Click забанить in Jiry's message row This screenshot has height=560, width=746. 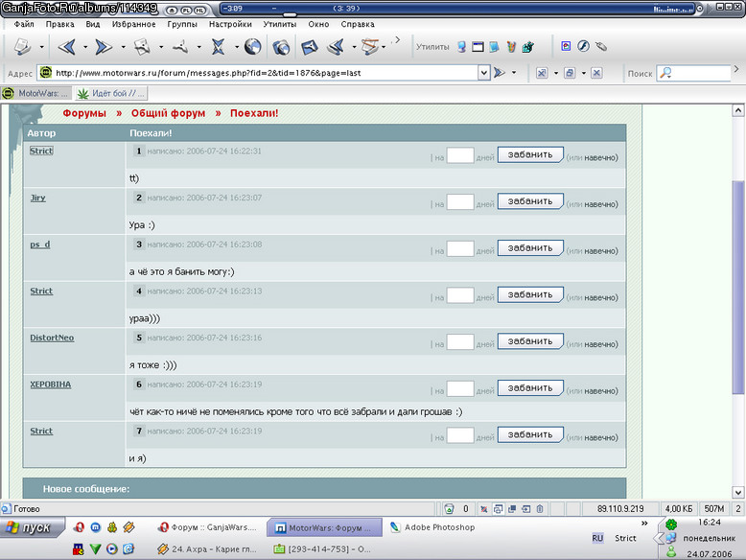click(x=530, y=201)
